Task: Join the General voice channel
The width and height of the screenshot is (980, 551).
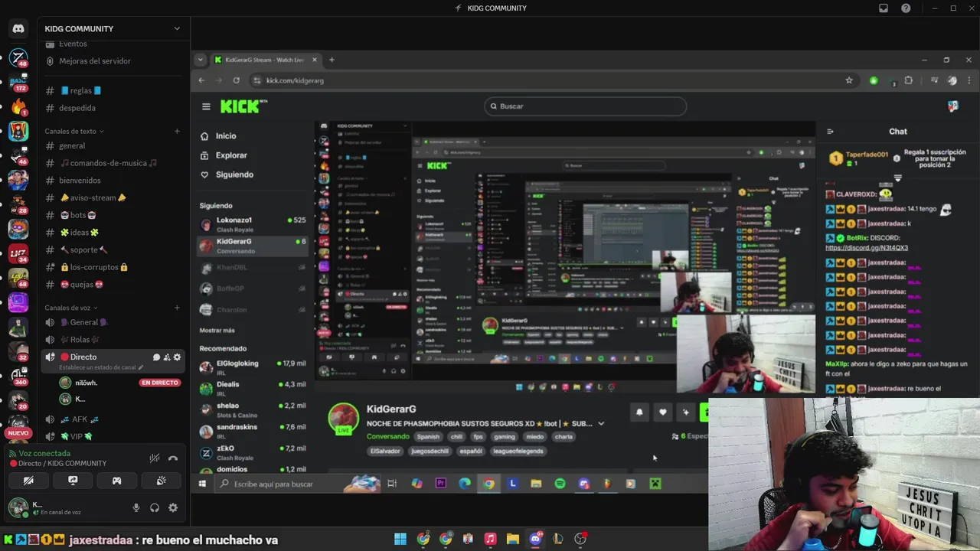Action: (x=84, y=322)
